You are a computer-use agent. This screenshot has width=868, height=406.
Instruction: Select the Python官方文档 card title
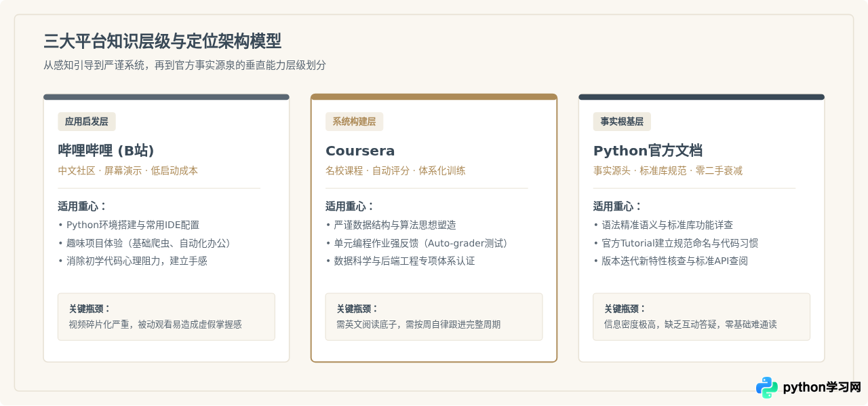pos(648,151)
